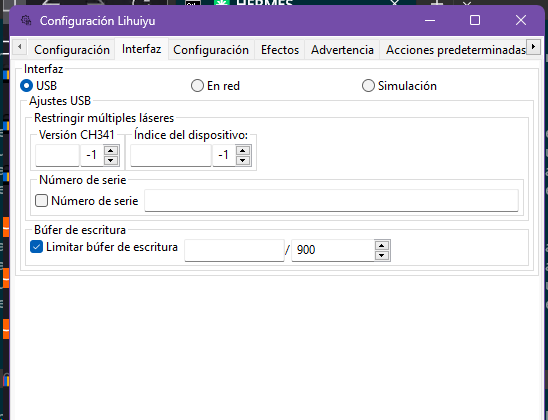This screenshot has width=548, height=420.
Task: Enable the Número de serie checkbox
Action: click(41, 201)
